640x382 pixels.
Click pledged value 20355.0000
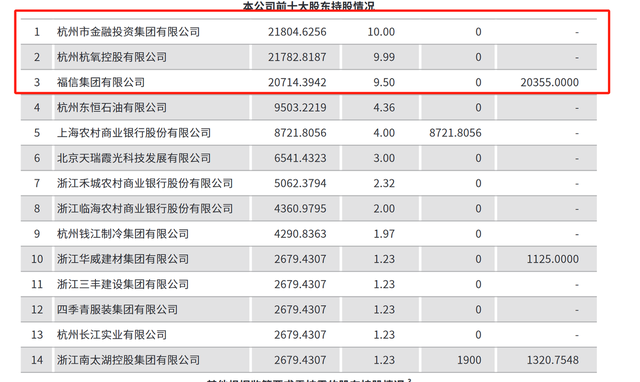549,82
